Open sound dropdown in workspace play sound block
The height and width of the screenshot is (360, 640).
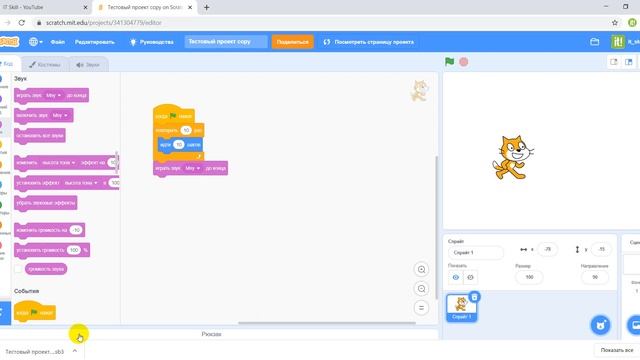(193, 168)
